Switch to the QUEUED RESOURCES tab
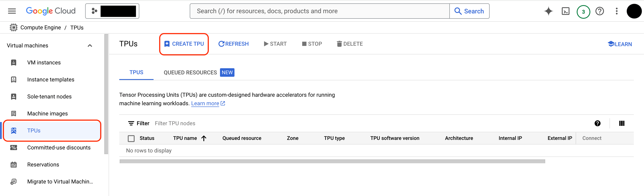Viewport: 644px width, 196px height. pos(190,72)
